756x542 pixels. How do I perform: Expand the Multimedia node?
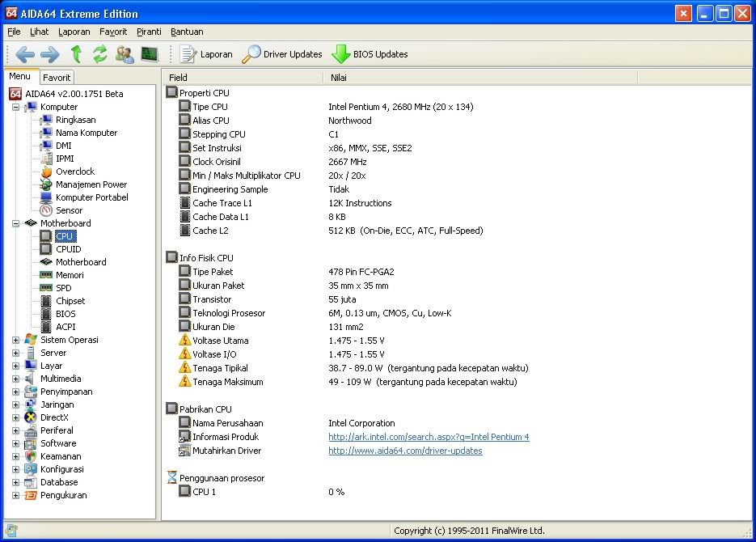[16, 379]
